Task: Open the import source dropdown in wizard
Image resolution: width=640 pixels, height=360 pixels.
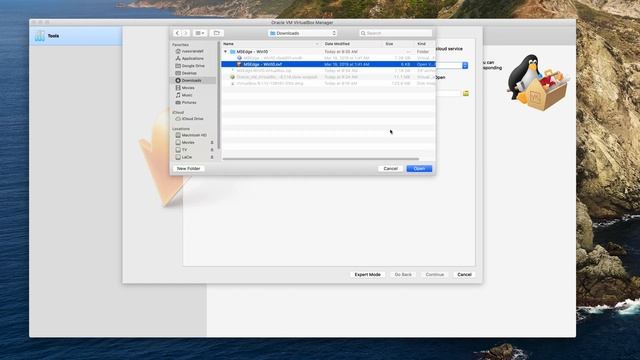Action: click(465, 65)
